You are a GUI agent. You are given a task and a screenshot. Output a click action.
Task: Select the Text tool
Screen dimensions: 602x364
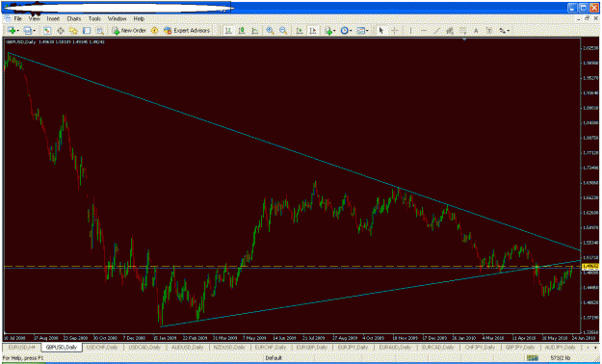(x=476, y=31)
